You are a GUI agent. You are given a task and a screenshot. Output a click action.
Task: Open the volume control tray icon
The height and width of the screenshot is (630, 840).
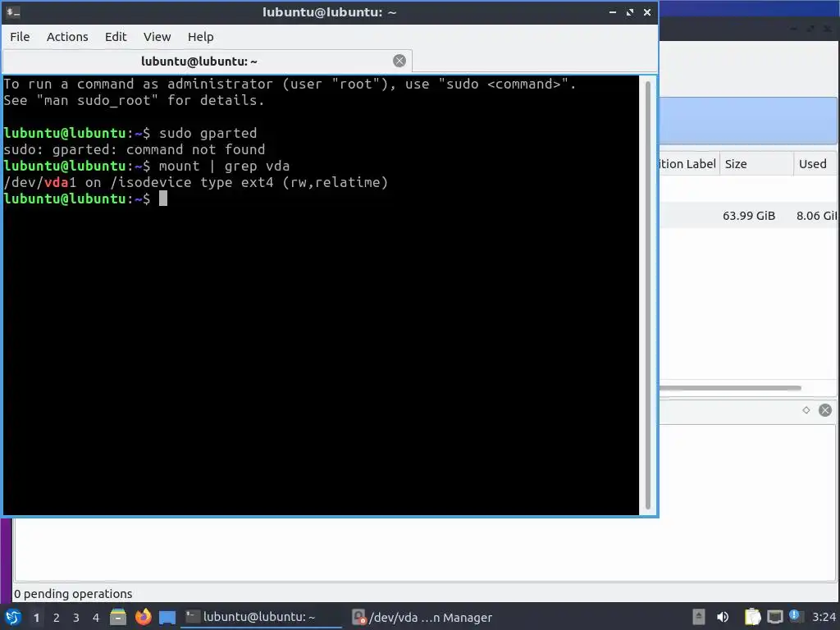723,617
